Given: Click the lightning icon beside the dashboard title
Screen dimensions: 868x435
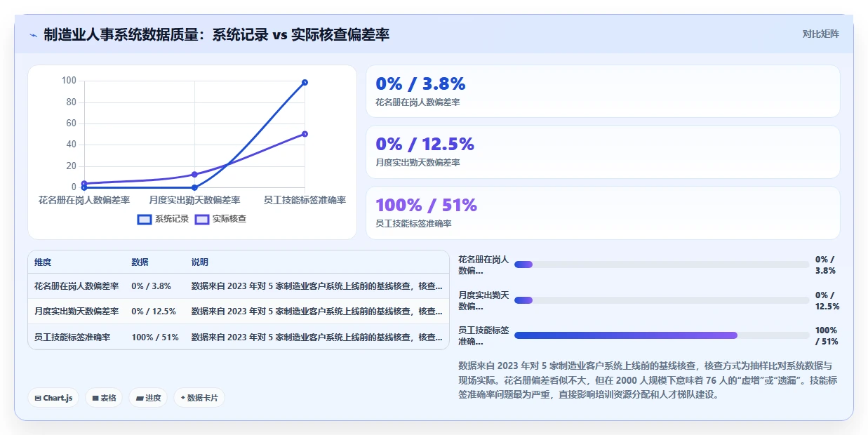Looking at the screenshot, I should (34, 35).
